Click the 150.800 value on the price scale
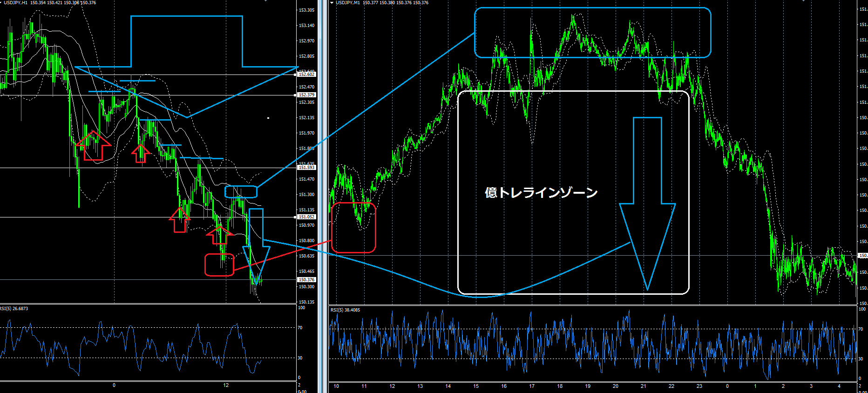This screenshot has width=868, height=393. pos(306,241)
